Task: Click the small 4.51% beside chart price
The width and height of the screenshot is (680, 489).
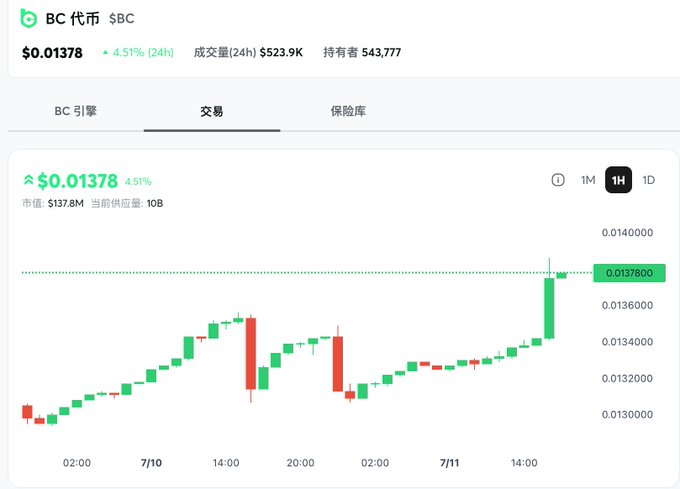Action: click(x=138, y=182)
